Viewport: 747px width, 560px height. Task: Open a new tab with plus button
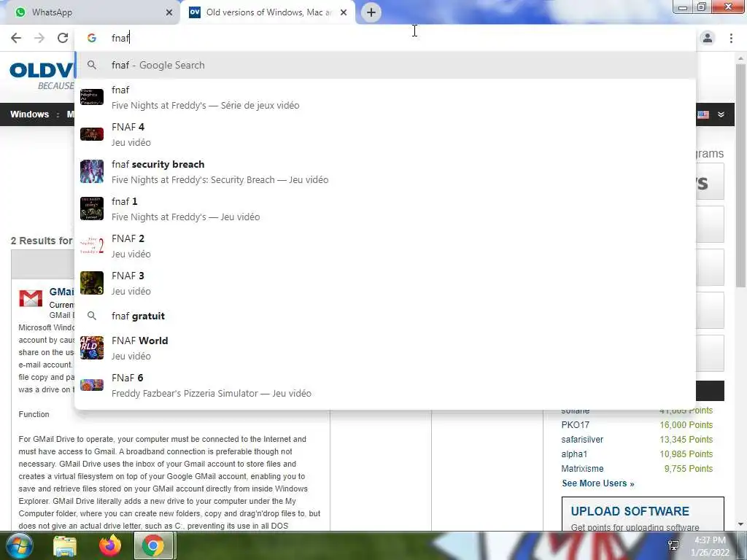pyautogui.click(x=371, y=12)
